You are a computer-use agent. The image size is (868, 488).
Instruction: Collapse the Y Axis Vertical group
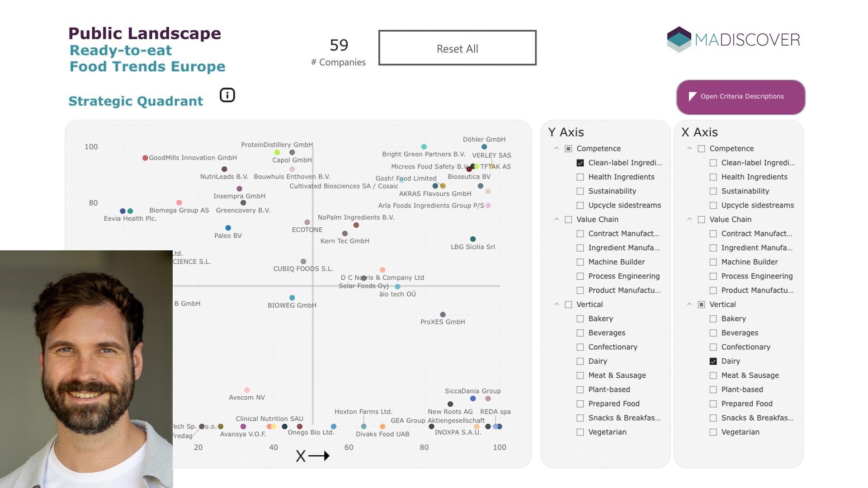click(557, 305)
